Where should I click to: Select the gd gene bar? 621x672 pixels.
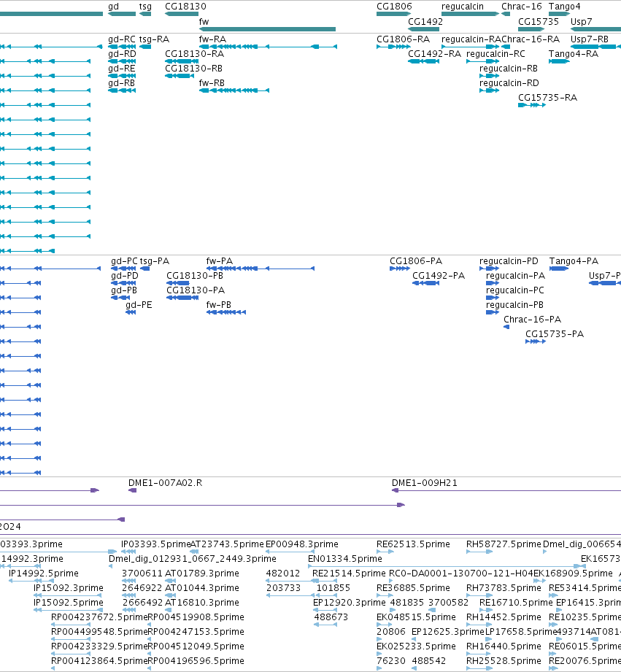(122, 14)
